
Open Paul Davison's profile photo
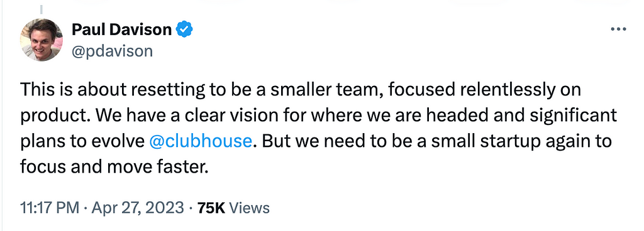(x=41, y=40)
